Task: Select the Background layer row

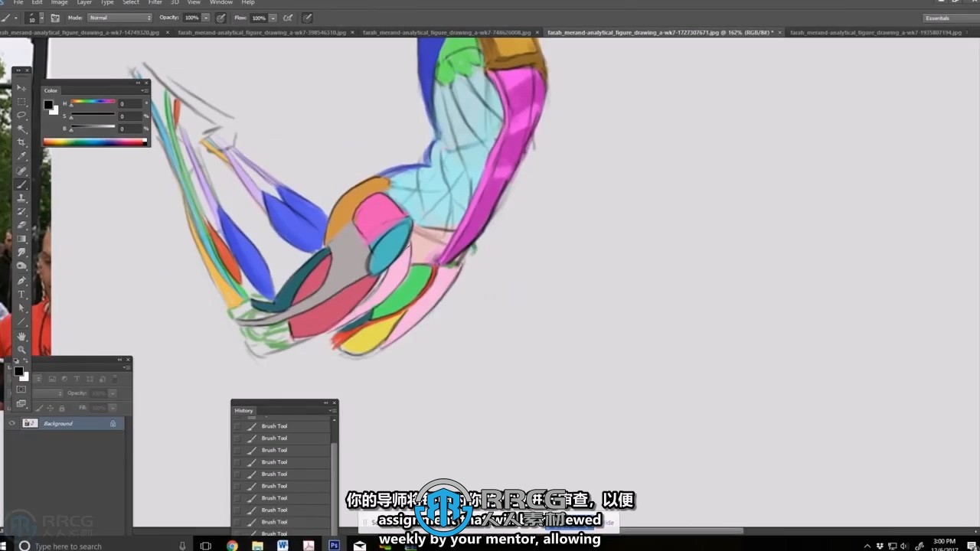Action: pyautogui.click(x=64, y=423)
